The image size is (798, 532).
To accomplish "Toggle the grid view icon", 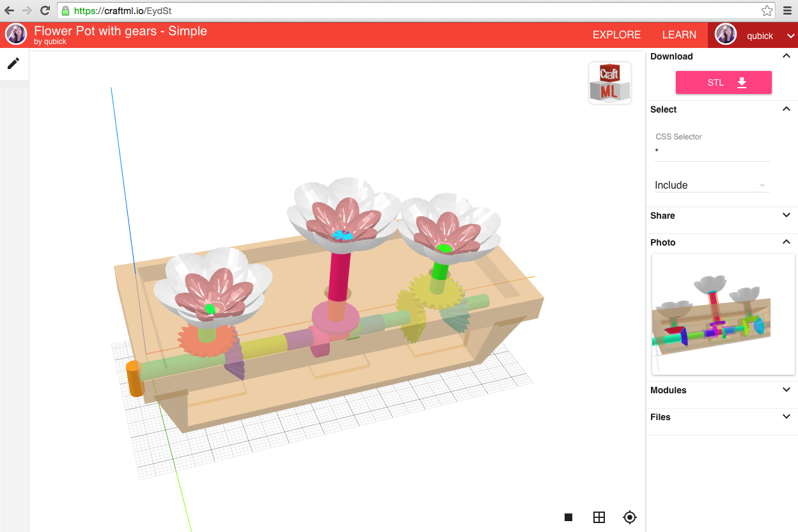I will (x=599, y=517).
